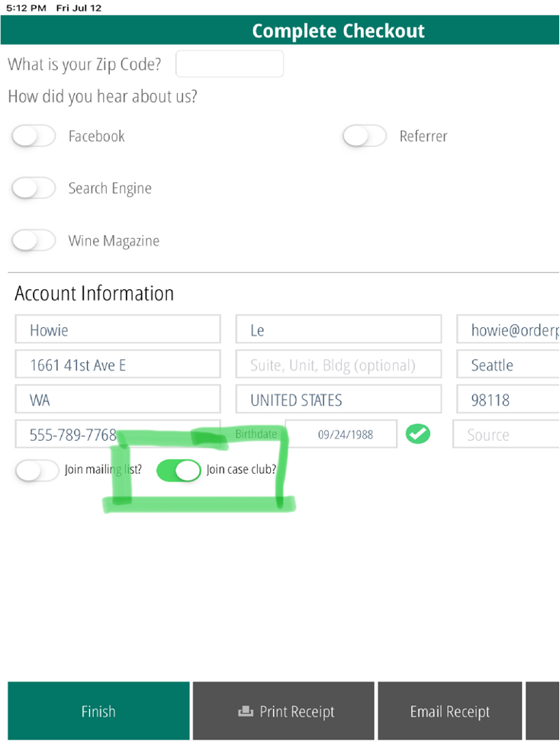Select the email field starting howie@

pos(507,330)
